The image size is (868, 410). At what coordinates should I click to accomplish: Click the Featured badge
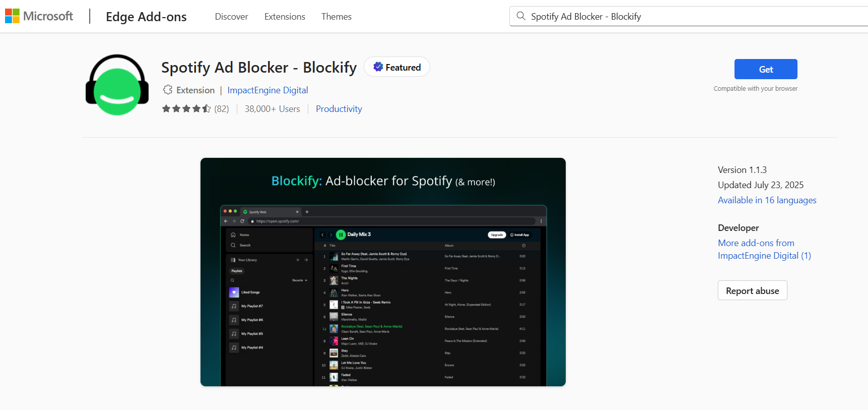click(x=397, y=67)
